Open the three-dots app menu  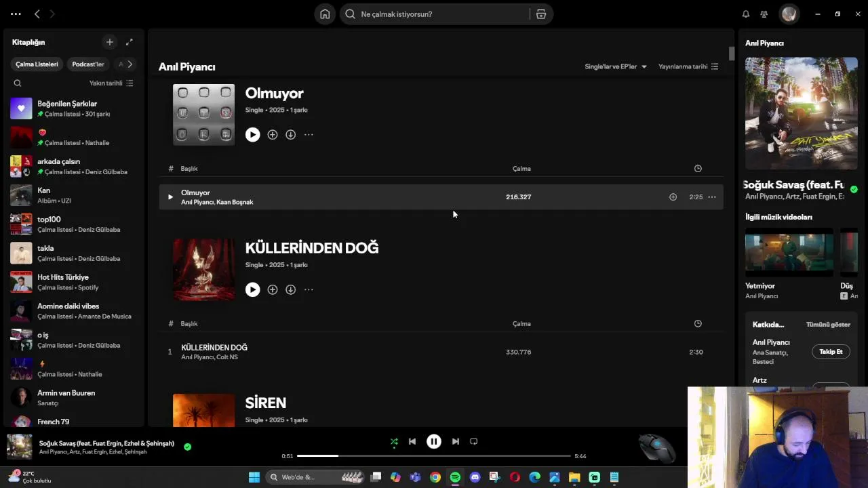[16, 14]
